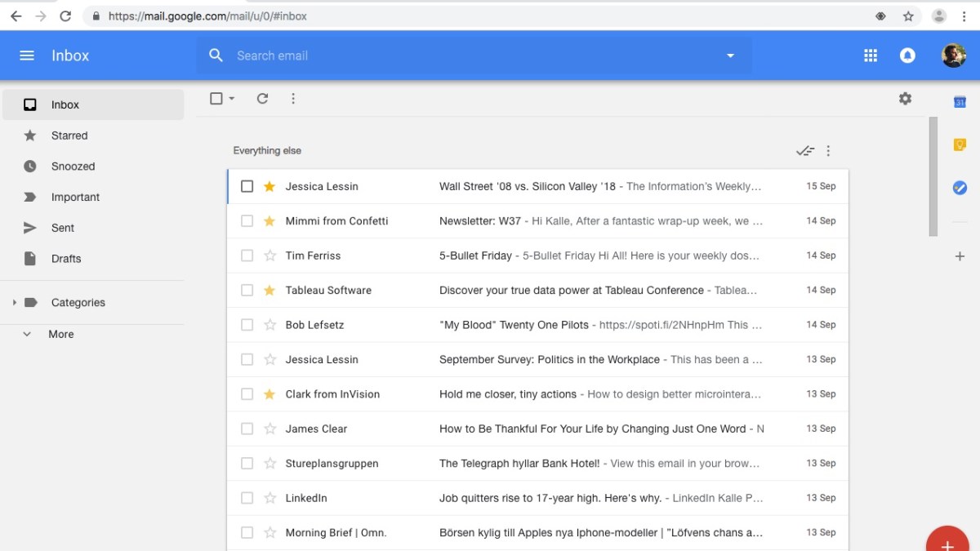Open Google Keep side panel icon
This screenshot has height=551, width=980.
pos(960,145)
